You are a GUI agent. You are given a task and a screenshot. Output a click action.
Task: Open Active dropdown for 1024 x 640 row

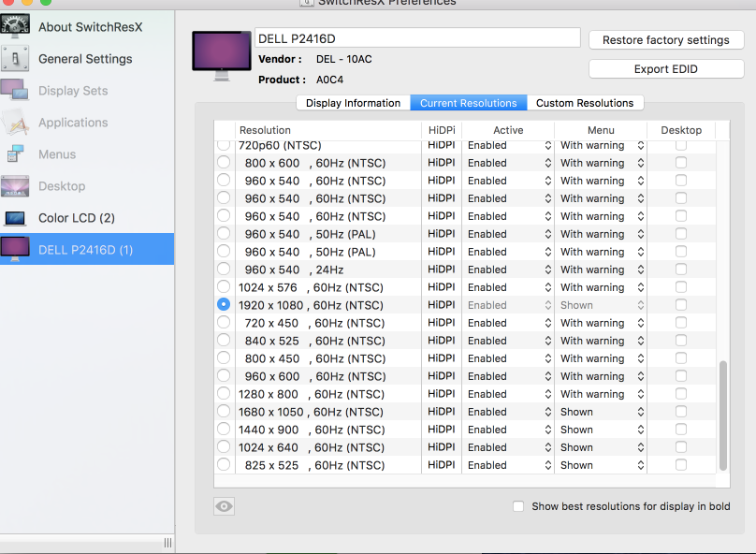point(509,447)
